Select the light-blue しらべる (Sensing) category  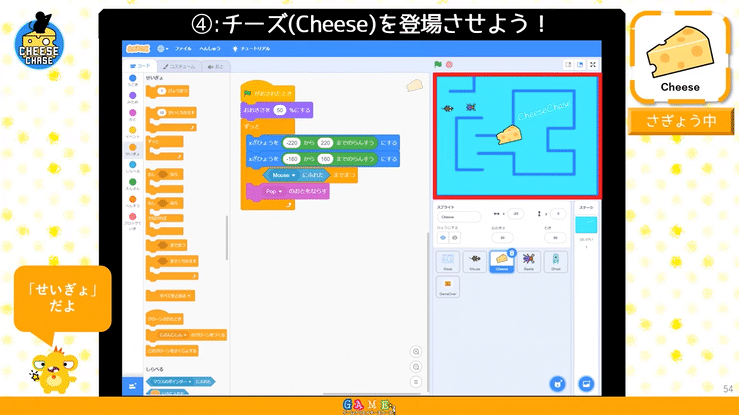(x=133, y=167)
